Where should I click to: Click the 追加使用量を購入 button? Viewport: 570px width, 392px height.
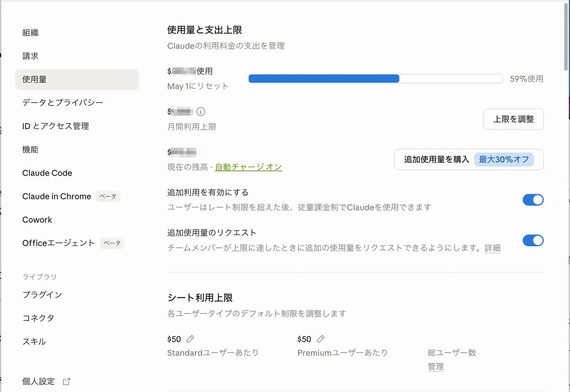(x=469, y=159)
